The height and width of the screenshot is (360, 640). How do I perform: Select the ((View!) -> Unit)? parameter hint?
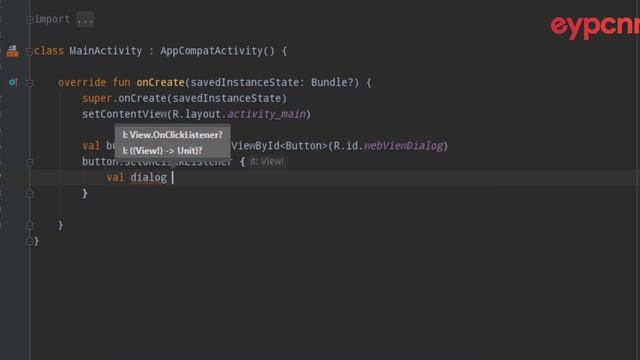(162, 151)
